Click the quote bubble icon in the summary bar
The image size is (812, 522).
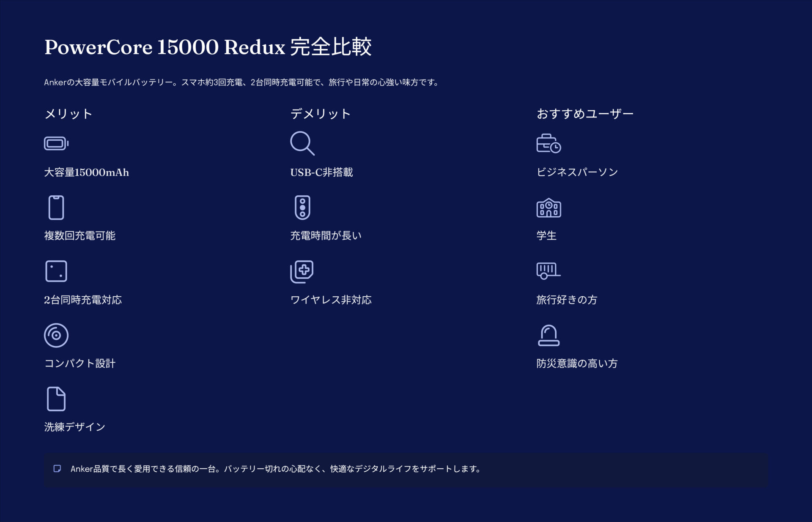56,468
